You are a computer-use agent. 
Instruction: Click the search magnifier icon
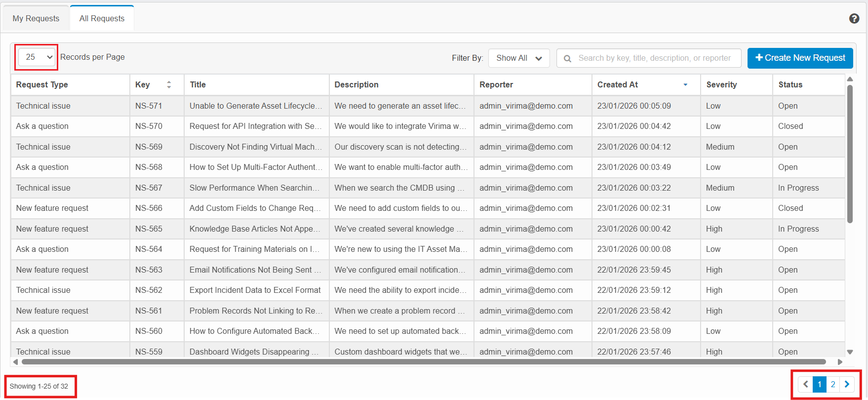pos(568,58)
